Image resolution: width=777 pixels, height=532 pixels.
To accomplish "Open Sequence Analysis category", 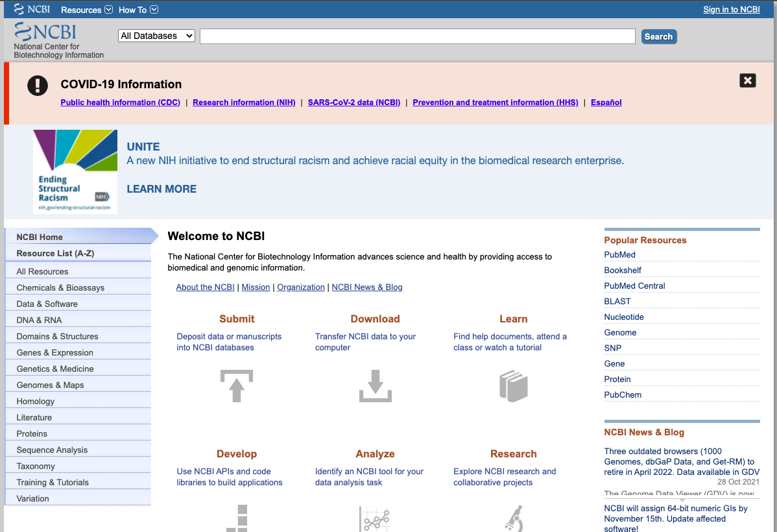I will pyautogui.click(x=78, y=450).
